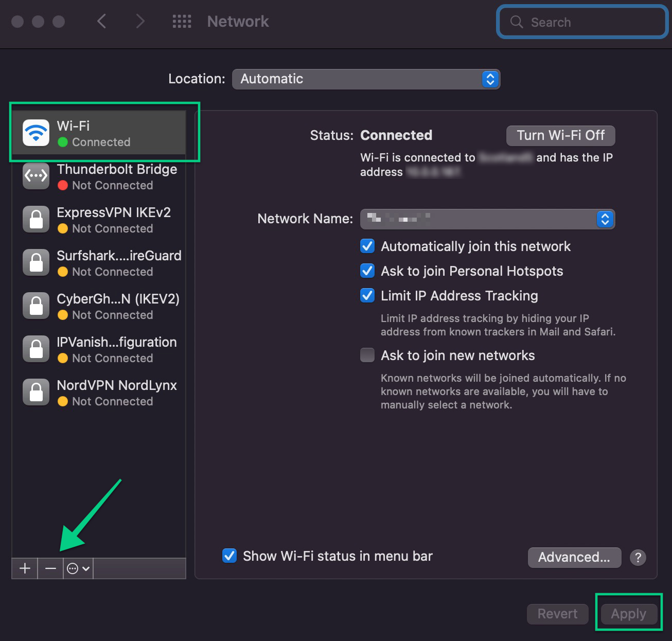This screenshot has height=641, width=672.
Task: Click the NordVPN NordLynx lock icon
Action: pyautogui.click(x=36, y=393)
